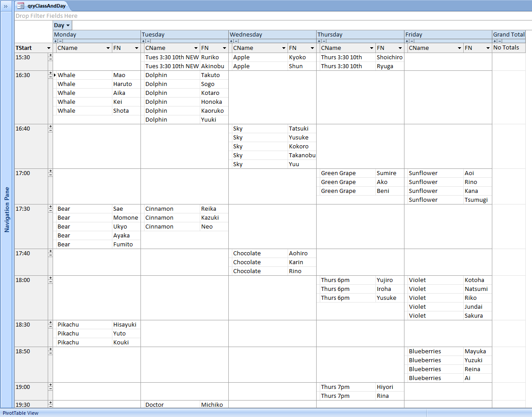Open the CName dropdown under Thursday
Viewport: 532px width, 417px height.
371,48
